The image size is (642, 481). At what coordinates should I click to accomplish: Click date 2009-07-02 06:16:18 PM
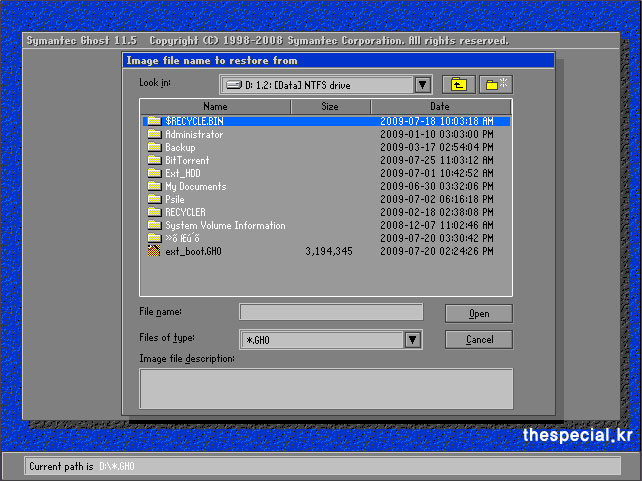(x=437, y=199)
